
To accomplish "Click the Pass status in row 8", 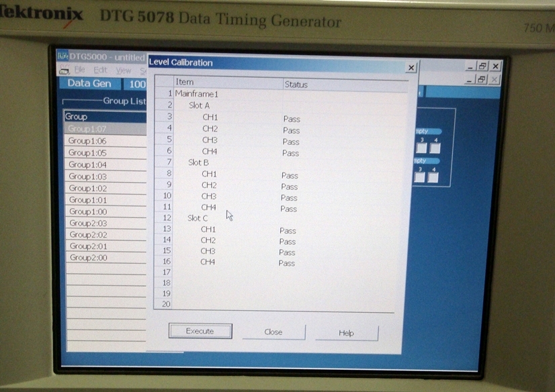I will coord(290,176).
